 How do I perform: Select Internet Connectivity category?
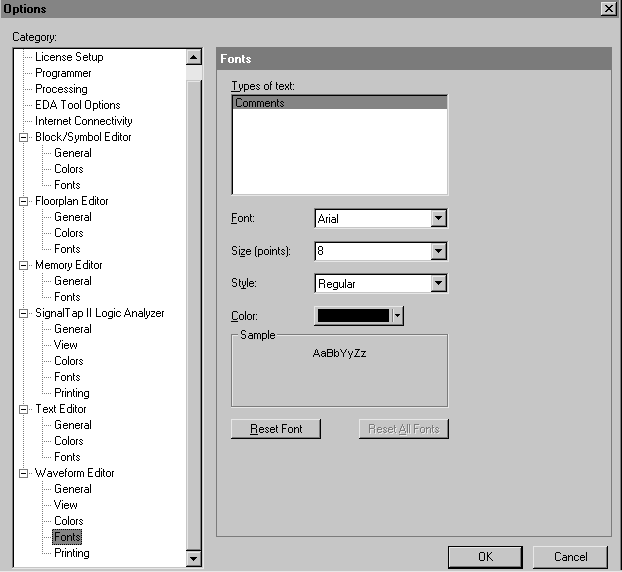(83, 121)
